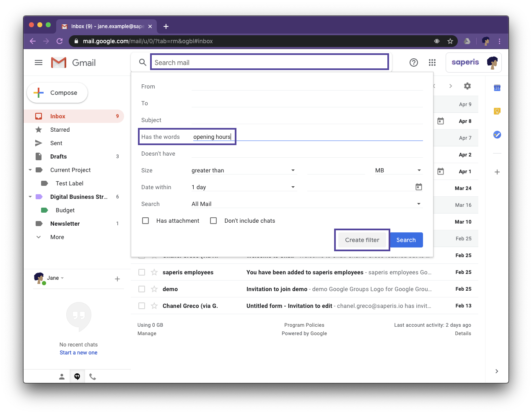Enable the Has attachment checkbox
Viewport: 532px width, 414px height.
(x=145, y=220)
